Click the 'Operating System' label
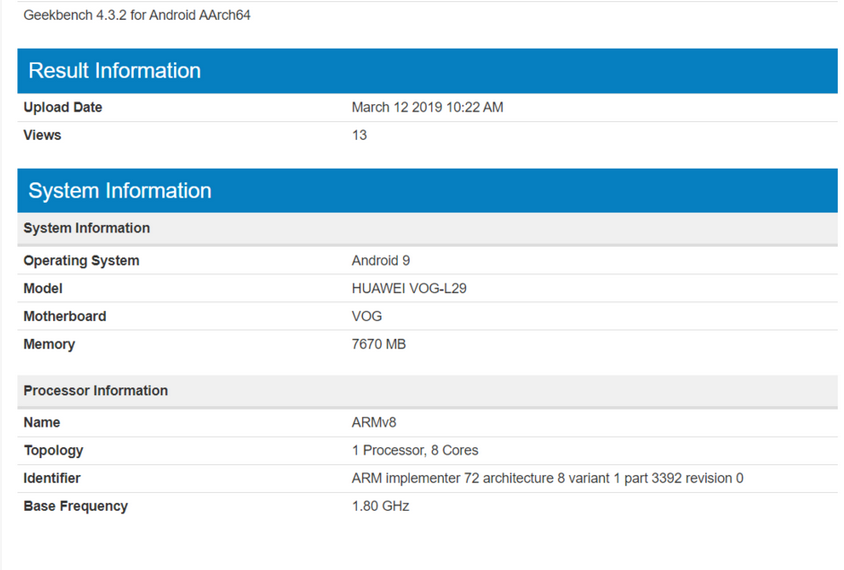Screen dimensions: 844x570 click(81, 261)
